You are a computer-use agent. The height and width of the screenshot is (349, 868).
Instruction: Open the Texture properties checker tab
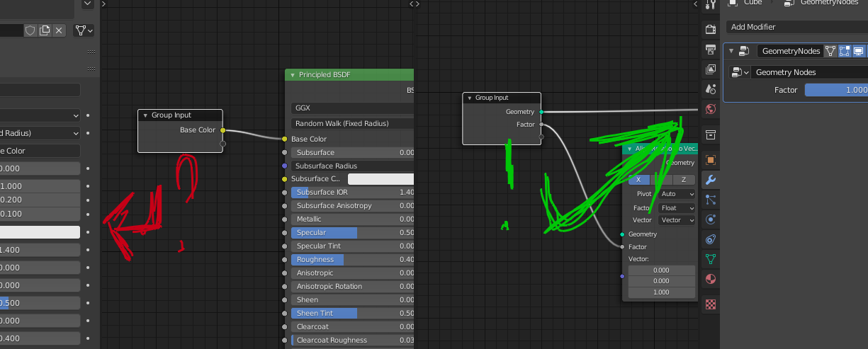coord(711,304)
